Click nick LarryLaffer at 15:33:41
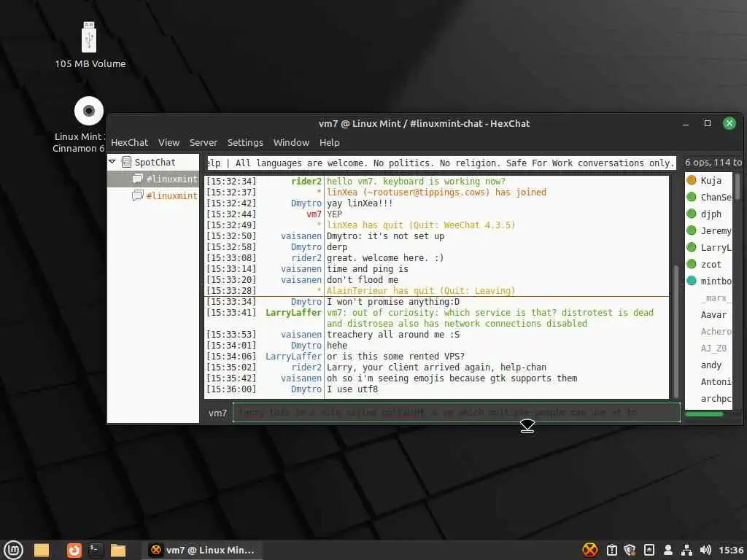This screenshot has height=560, width=747. 293,312
